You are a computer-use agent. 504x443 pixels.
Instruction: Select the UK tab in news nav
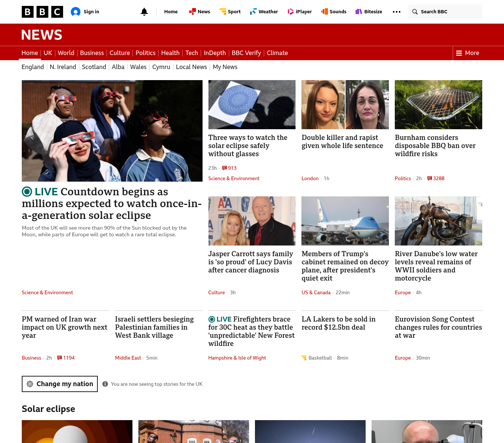48,53
